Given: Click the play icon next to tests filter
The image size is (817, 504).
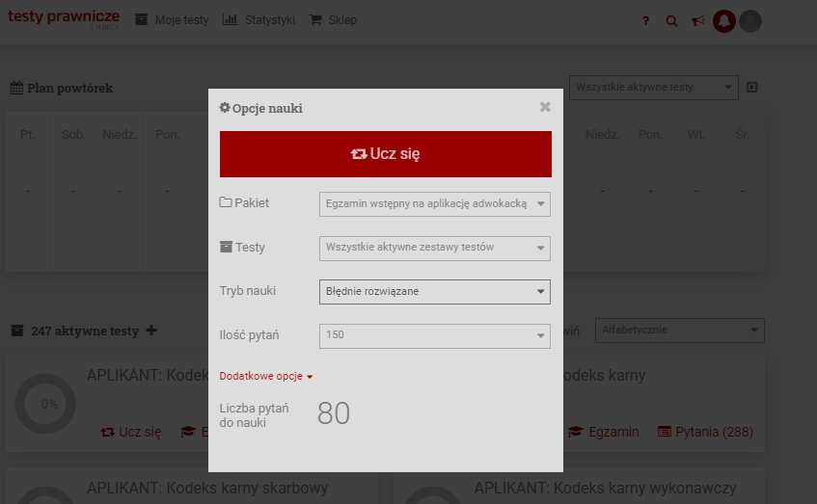Looking at the screenshot, I should pyautogui.click(x=751, y=87).
